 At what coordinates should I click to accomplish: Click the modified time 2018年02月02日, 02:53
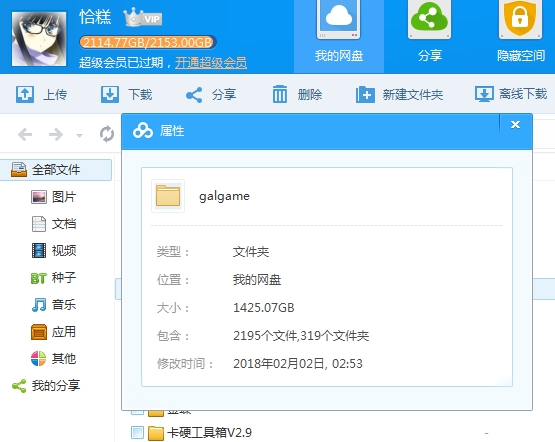tap(298, 363)
